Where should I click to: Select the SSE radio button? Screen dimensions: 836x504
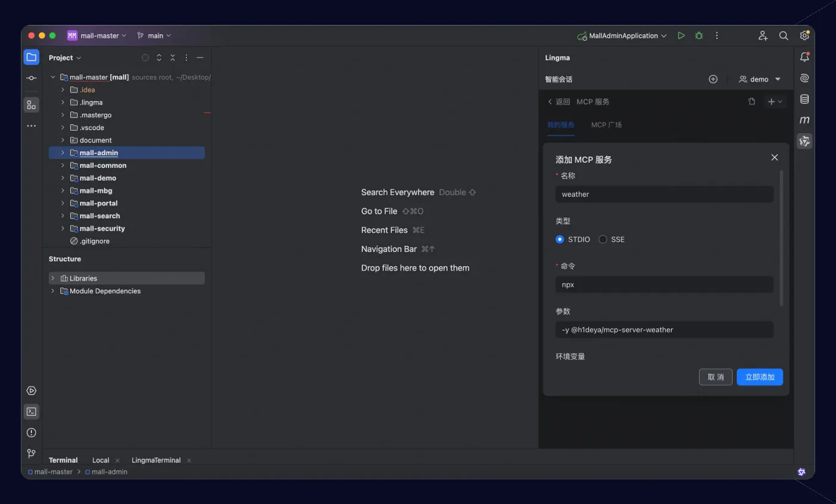(x=603, y=239)
